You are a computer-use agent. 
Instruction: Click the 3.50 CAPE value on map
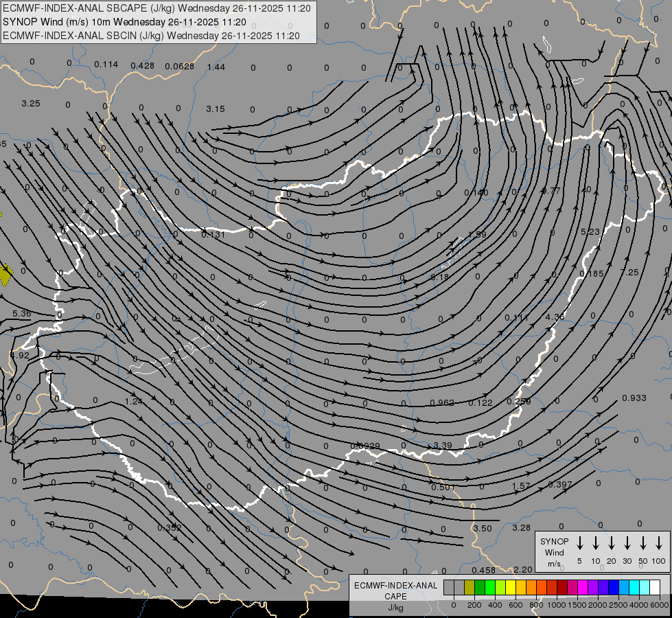pos(482,528)
